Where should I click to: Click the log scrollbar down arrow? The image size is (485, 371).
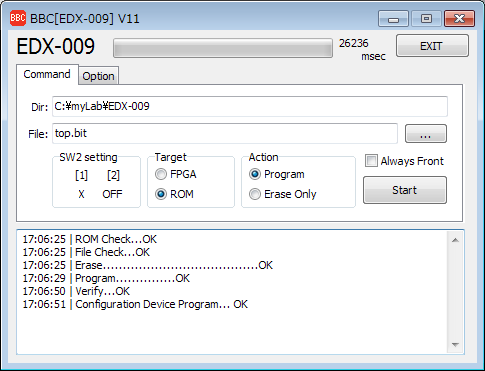point(455,345)
